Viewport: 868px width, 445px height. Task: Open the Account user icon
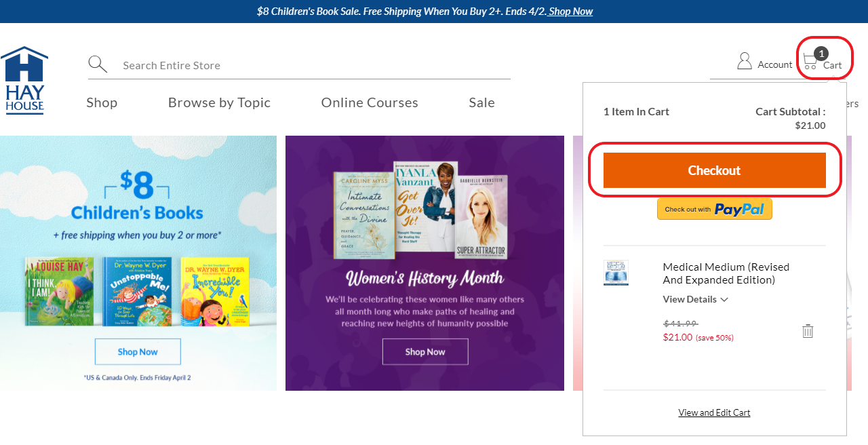tap(745, 62)
